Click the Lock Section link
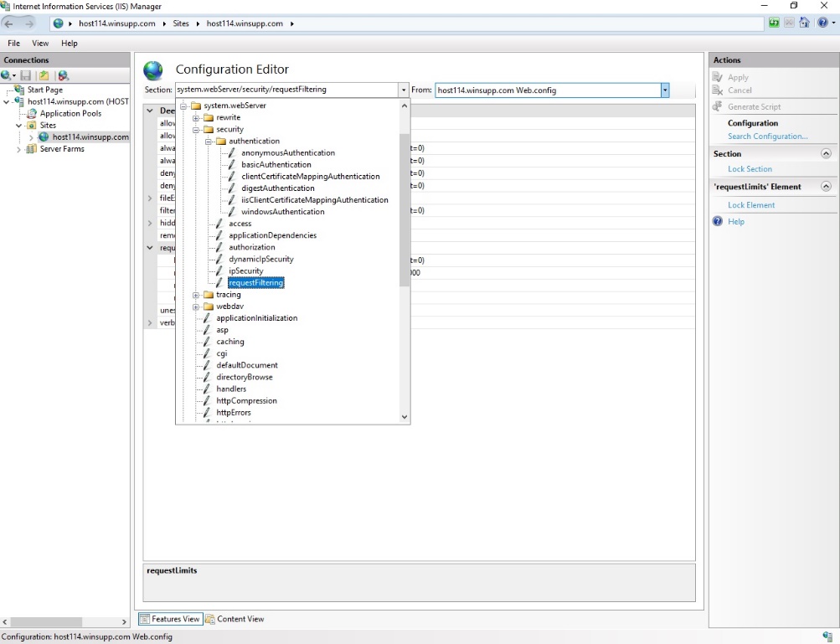 click(x=750, y=169)
